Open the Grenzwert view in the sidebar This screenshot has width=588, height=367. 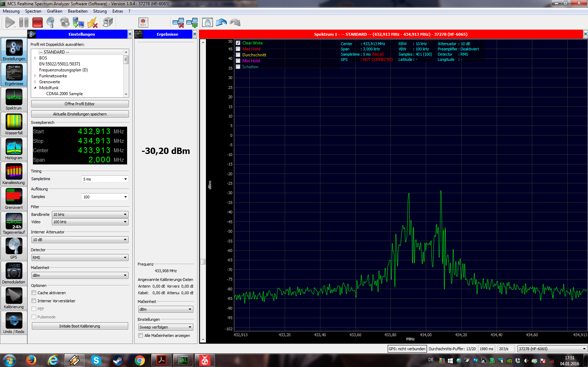click(14, 199)
